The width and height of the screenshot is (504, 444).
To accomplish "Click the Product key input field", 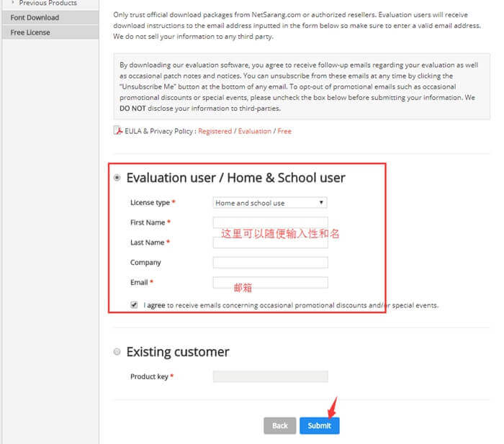I will click(270, 376).
